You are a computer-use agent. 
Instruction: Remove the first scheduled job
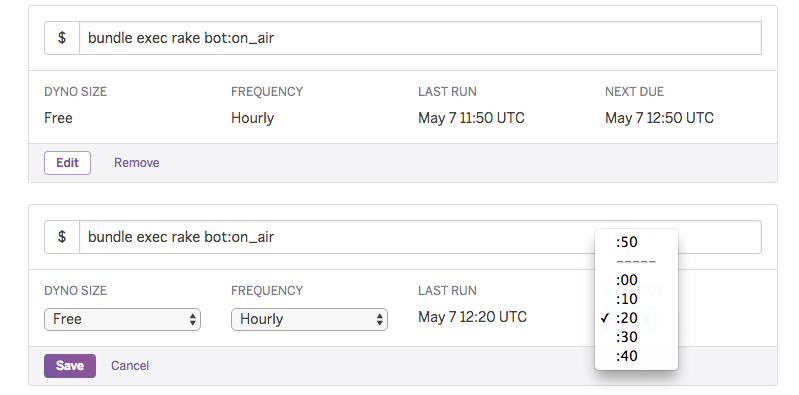pyautogui.click(x=137, y=163)
